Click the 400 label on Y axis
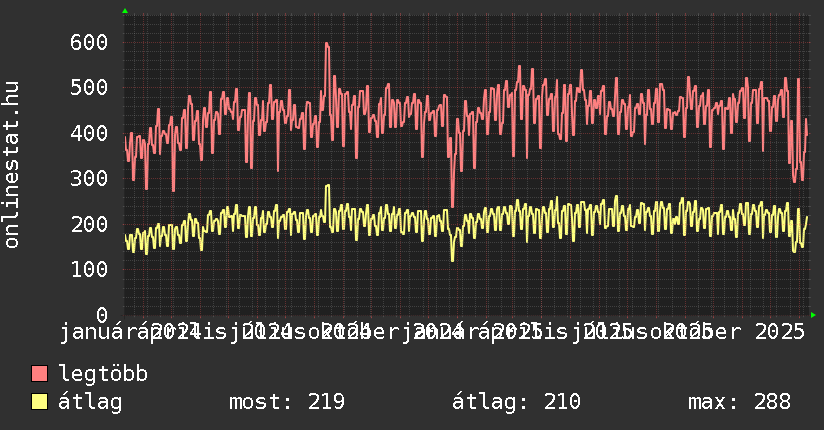 tap(89, 133)
